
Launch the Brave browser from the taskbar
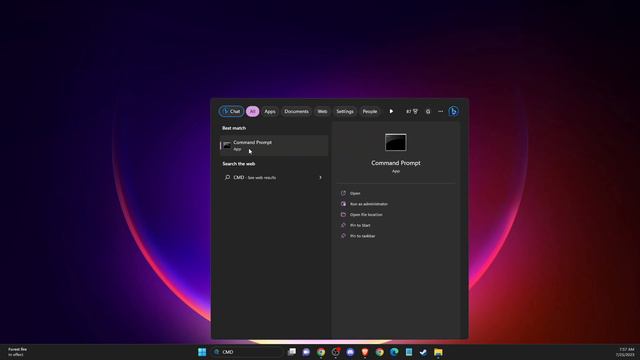(x=365, y=352)
